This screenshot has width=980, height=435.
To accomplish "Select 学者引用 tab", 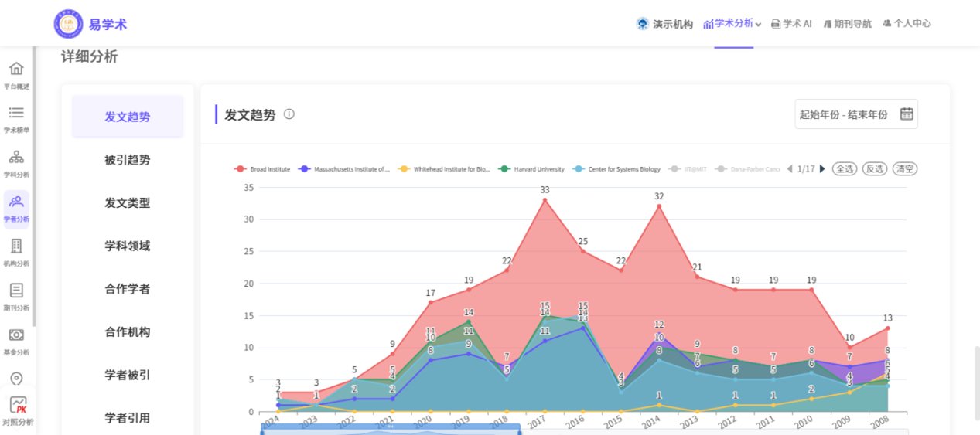I will coord(128,418).
